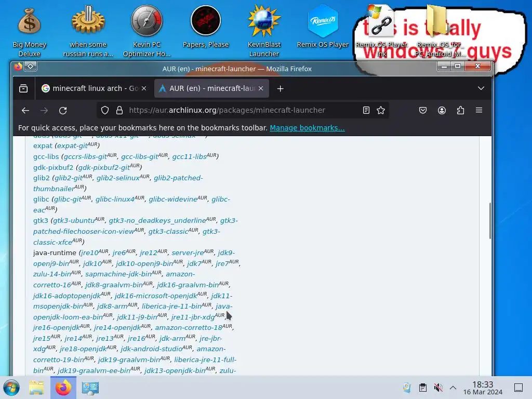Open the jre10 AUR link

pos(95,252)
